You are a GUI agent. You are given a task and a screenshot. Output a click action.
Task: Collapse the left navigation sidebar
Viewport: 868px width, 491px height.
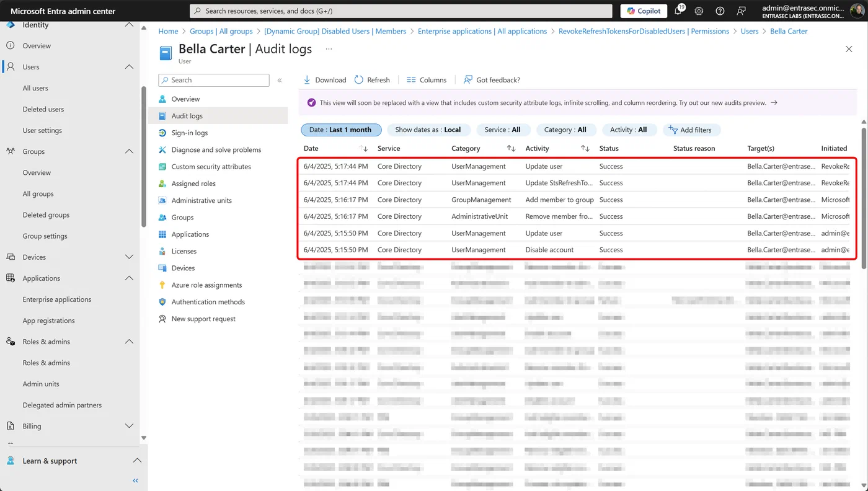(135, 480)
